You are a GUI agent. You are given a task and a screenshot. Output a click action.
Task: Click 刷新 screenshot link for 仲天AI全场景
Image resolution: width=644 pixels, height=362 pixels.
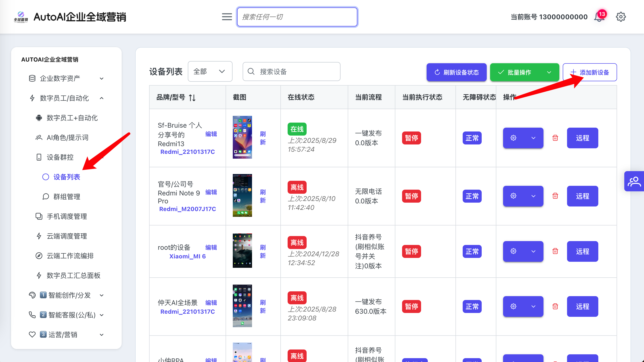click(263, 306)
